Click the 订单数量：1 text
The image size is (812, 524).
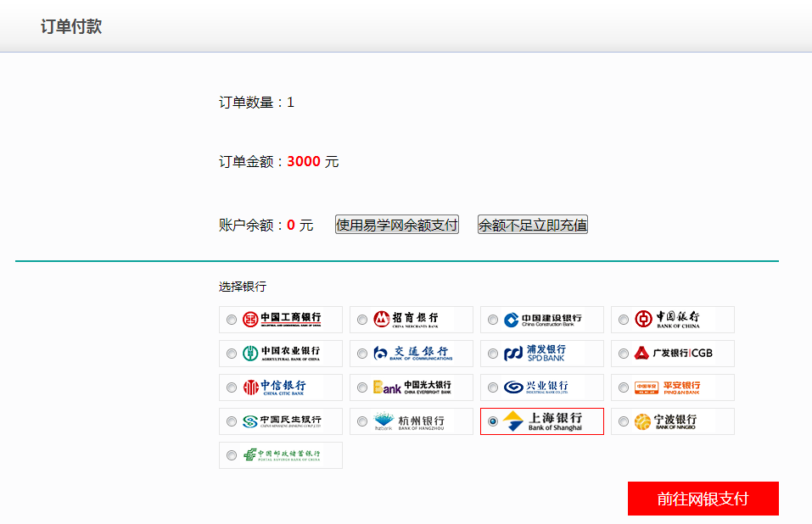pyautogui.click(x=256, y=103)
